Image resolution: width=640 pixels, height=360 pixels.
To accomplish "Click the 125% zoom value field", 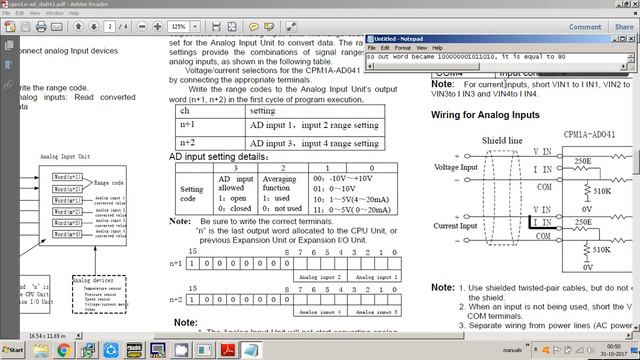I will [x=179, y=27].
